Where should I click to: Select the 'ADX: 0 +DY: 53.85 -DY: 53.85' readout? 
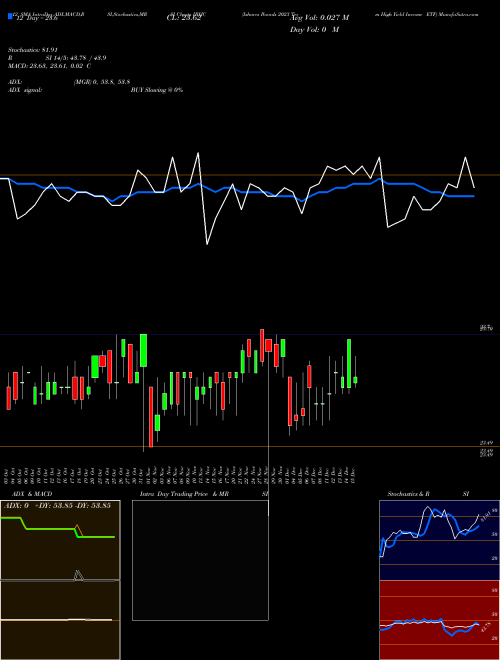pos(57,506)
